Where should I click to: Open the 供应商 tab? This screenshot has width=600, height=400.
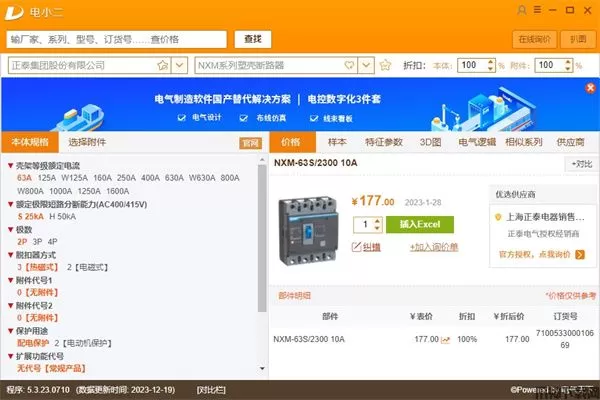570,142
